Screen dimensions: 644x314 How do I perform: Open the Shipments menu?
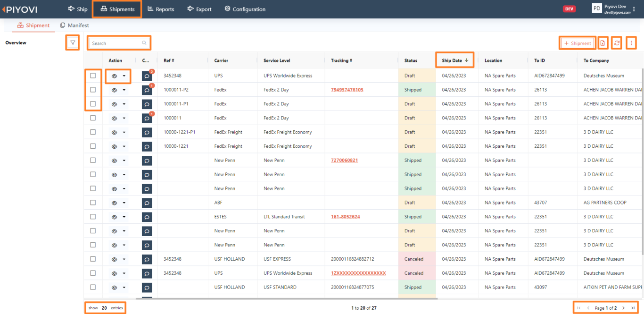click(x=117, y=9)
